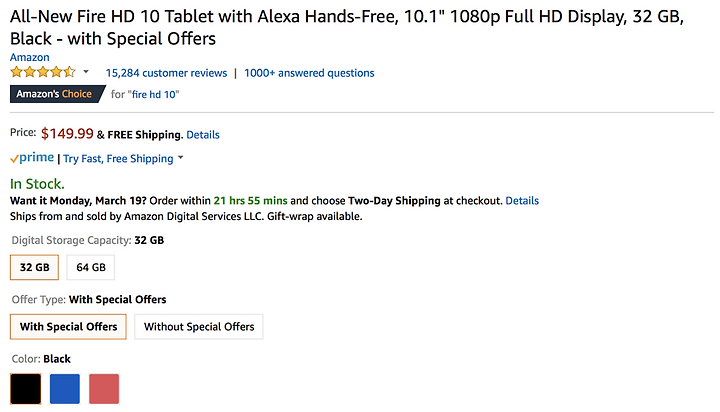
Task: Select the 32 GB storage option
Action: coord(34,267)
